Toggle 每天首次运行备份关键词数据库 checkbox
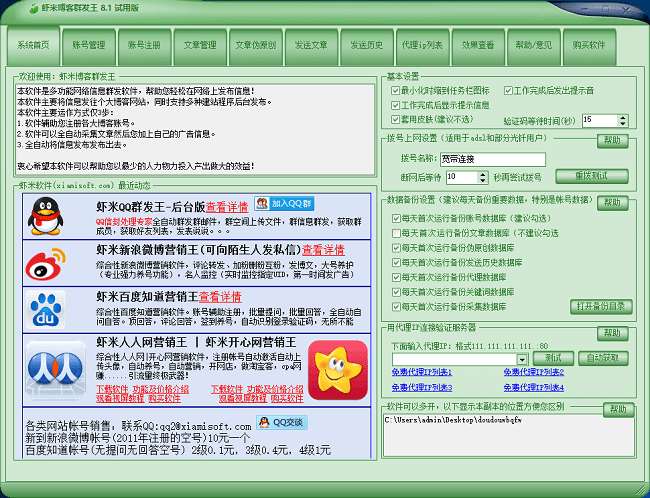Viewport: 650px width, 498px height. point(396,292)
